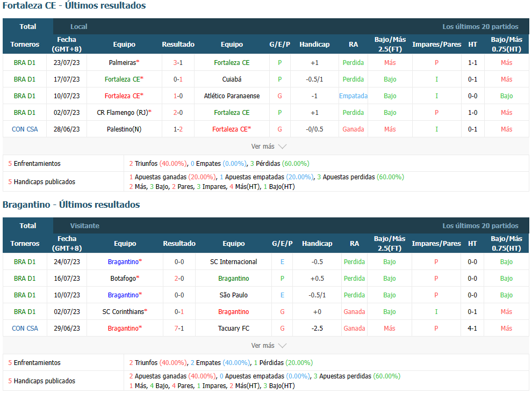Viewport: 532px width, 394px height.
Task: Click CON CSA tournament on 28/06/23 row
Action: tap(25, 129)
